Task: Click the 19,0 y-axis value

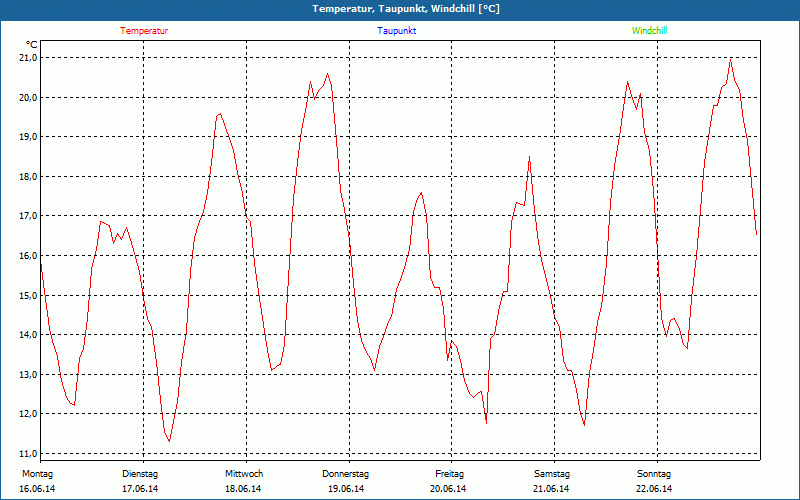Action: [x=29, y=137]
